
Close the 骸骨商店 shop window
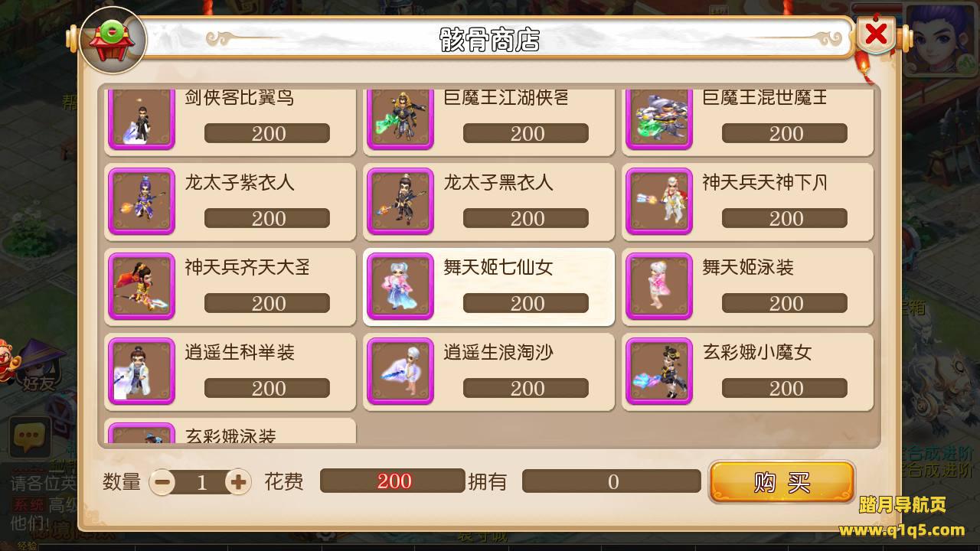(876, 34)
